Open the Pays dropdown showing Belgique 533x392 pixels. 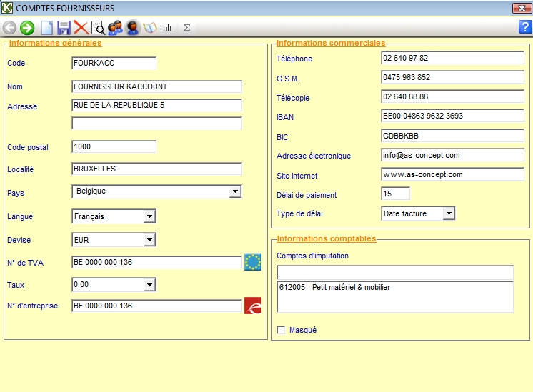[x=235, y=191]
